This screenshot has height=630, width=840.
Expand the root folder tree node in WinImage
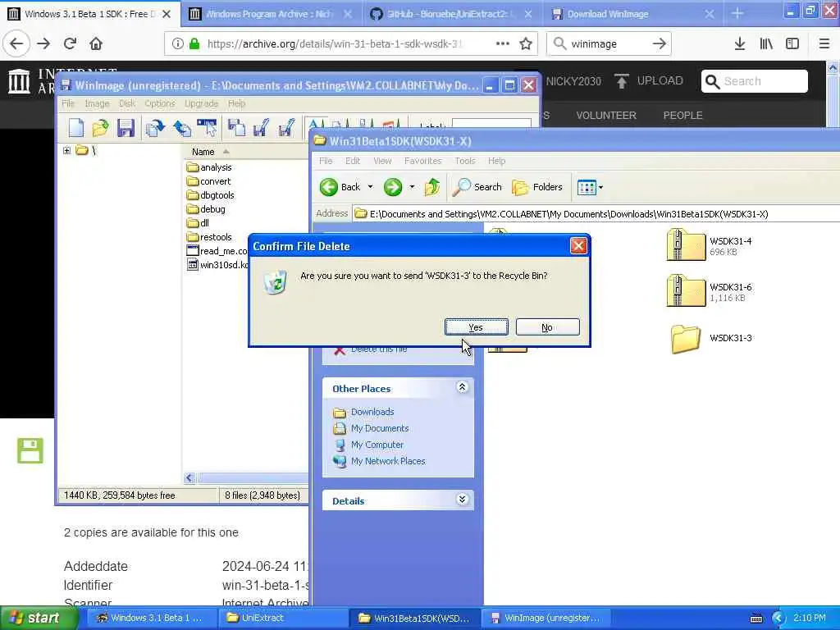66,151
